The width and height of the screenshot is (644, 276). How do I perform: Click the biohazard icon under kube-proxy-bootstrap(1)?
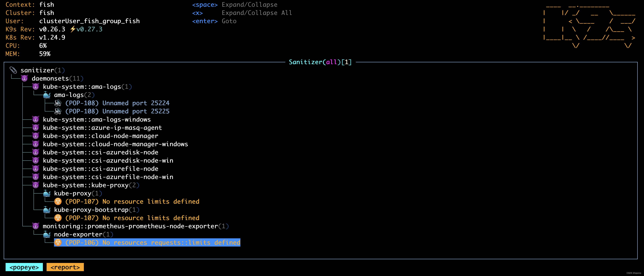click(58, 218)
